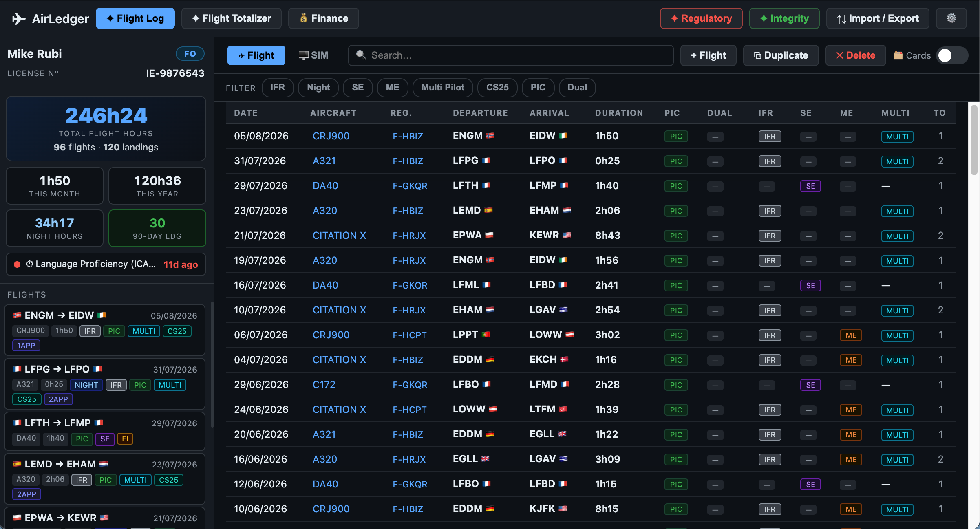
Task: Click the Search input field
Action: point(510,55)
